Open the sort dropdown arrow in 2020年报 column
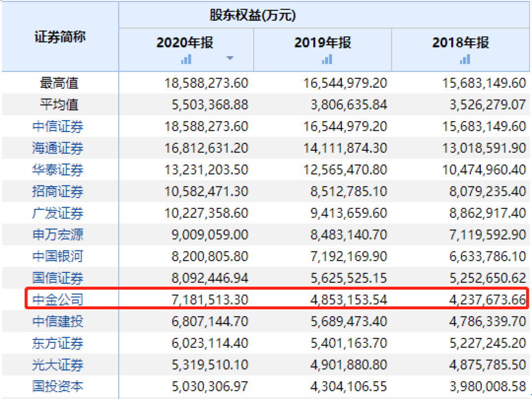Viewport: 532px width, 399px height. click(230, 58)
